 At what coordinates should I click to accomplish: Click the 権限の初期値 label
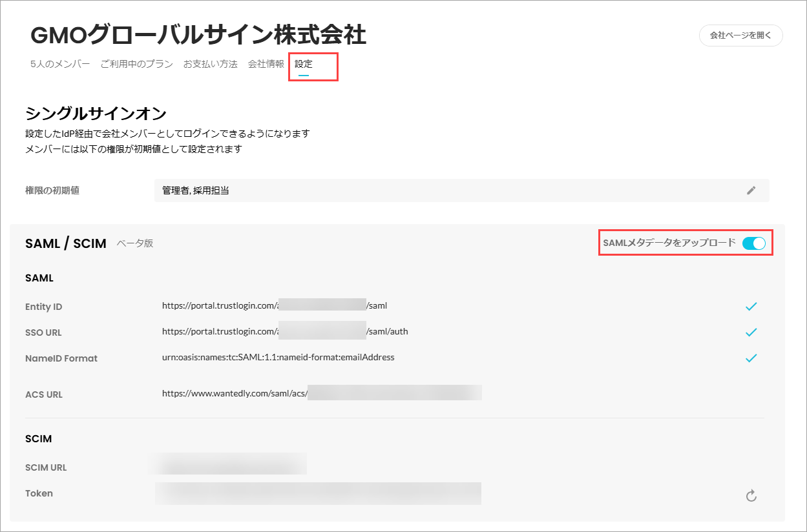(52, 190)
